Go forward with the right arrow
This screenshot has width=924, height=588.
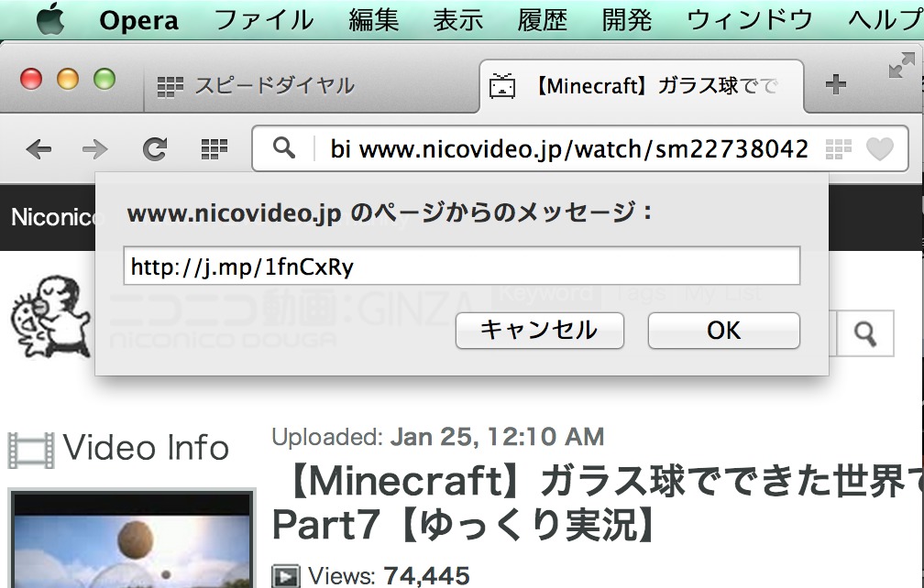95,149
